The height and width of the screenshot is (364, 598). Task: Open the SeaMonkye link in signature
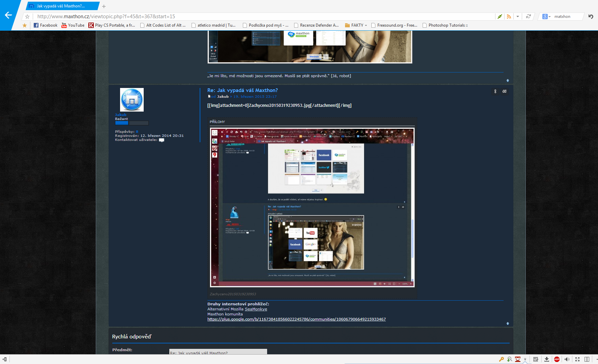click(x=256, y=309)
